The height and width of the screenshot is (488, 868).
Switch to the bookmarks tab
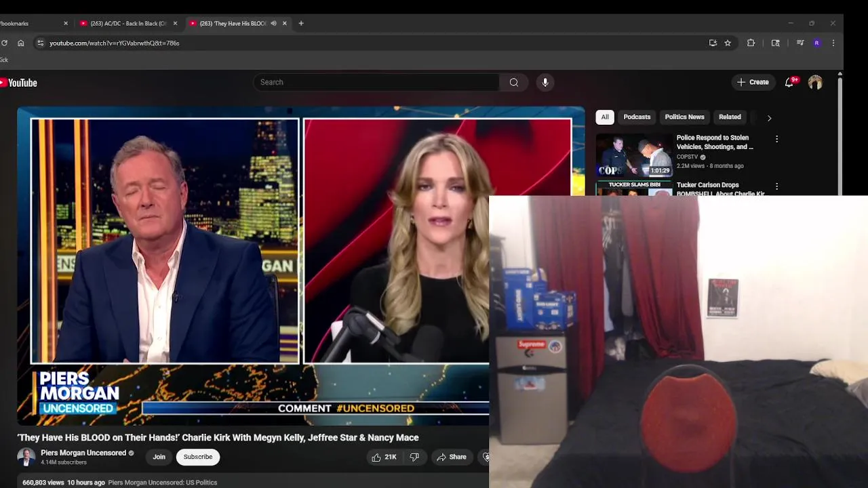click(x=31, y=23)
